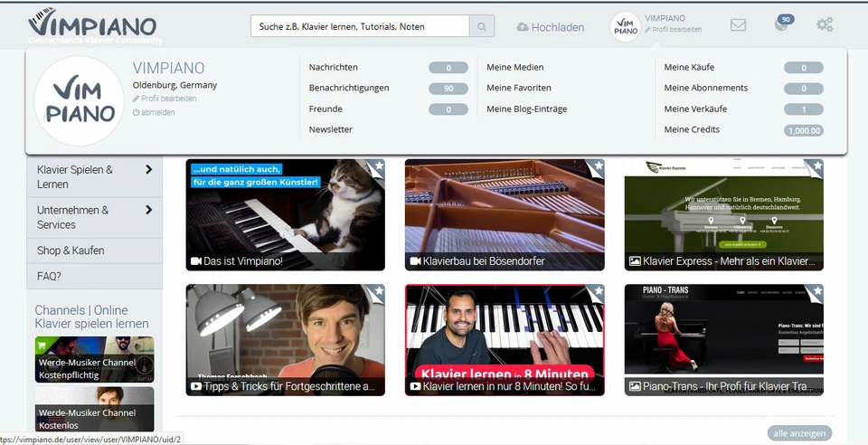868x445 pixels.
Task: Click the small VIM PIANO avatar in header
Action: point(626,26)
